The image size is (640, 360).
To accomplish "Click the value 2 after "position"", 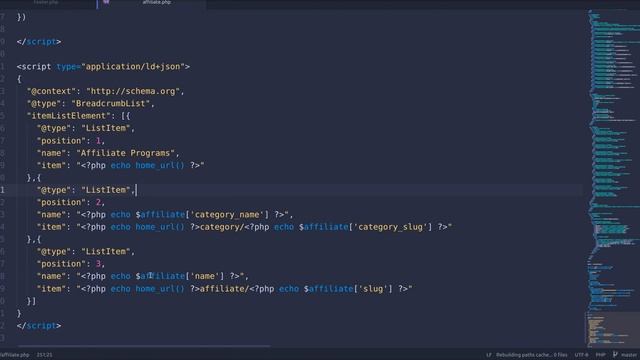I will pos(98,202).
